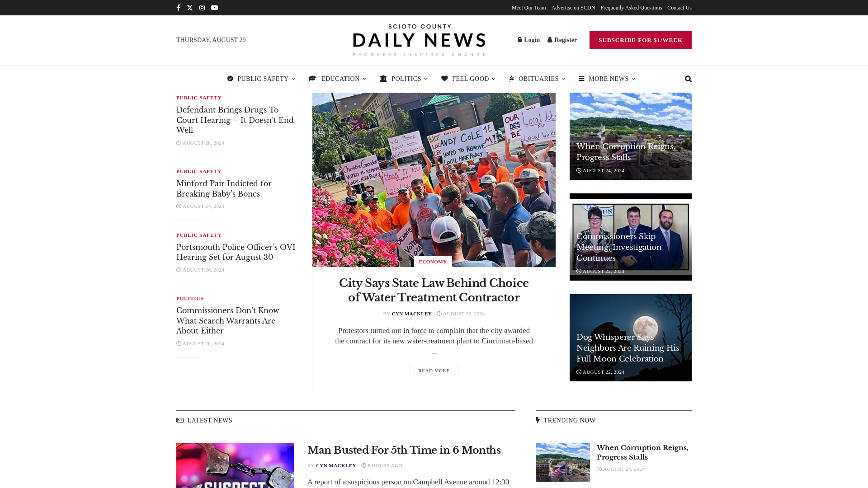Click Politics category label in sidebar
Image resolution: width=868 pixels, height=488 pixels.
(x=190, y=298)
